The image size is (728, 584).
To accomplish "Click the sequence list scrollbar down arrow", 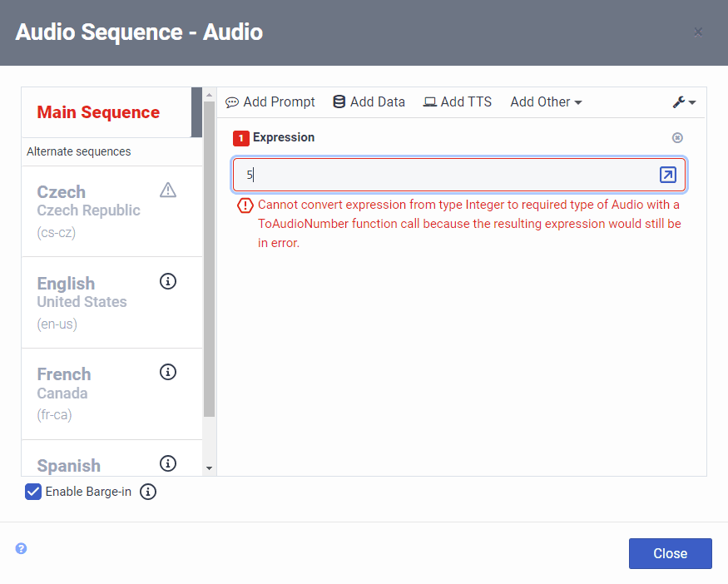I will tap(209, 468).
